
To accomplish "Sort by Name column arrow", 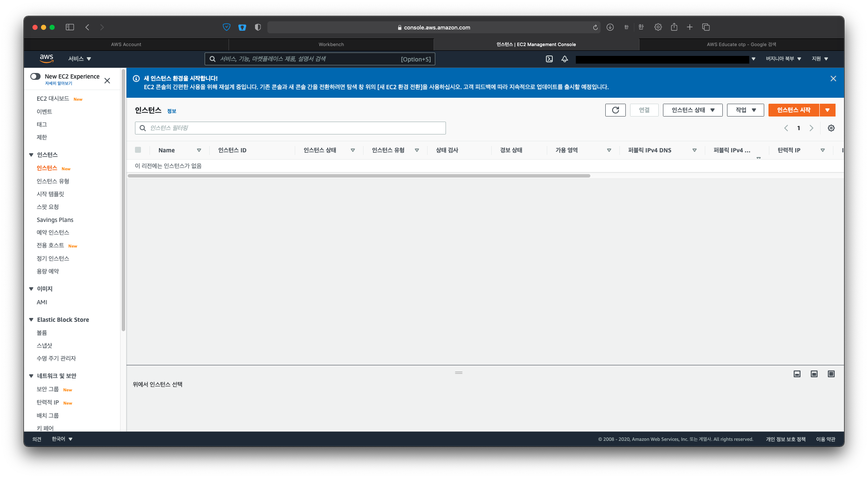I will click(x=199, y=150).
